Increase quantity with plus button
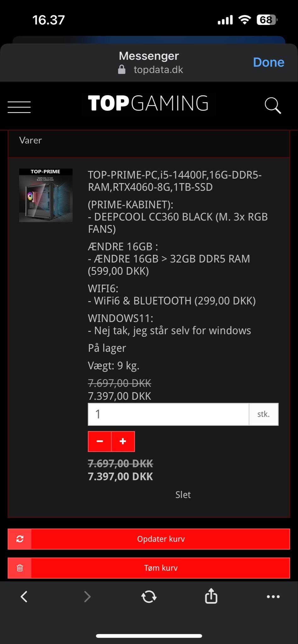The height and width of the screenshot is (644, 298). [x=123, y=441]
